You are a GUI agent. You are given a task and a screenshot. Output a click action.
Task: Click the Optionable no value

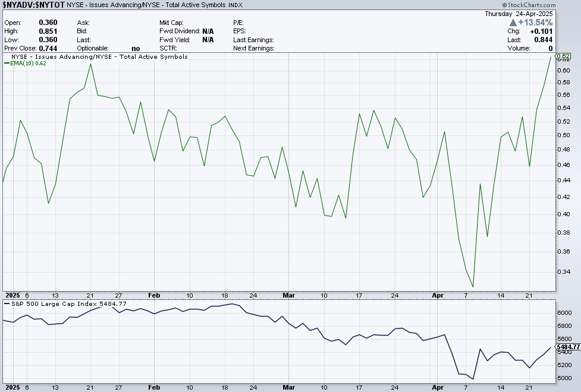pos(136,49)
